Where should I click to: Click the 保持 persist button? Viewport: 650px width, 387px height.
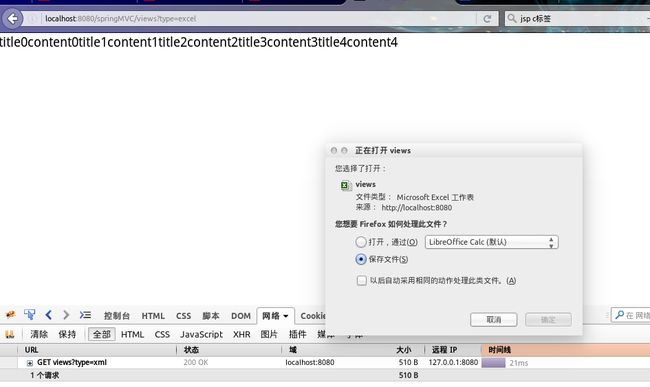[67, 334]
